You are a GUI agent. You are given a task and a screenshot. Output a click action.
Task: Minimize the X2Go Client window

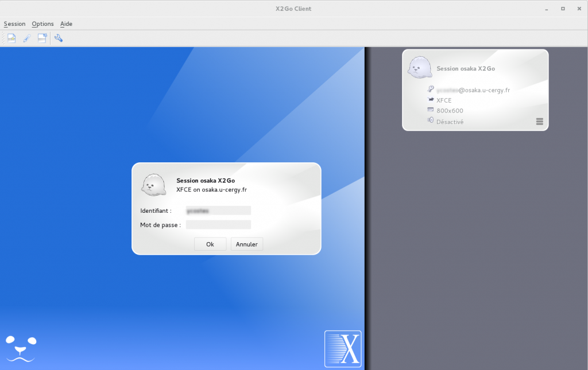[547, 9]
